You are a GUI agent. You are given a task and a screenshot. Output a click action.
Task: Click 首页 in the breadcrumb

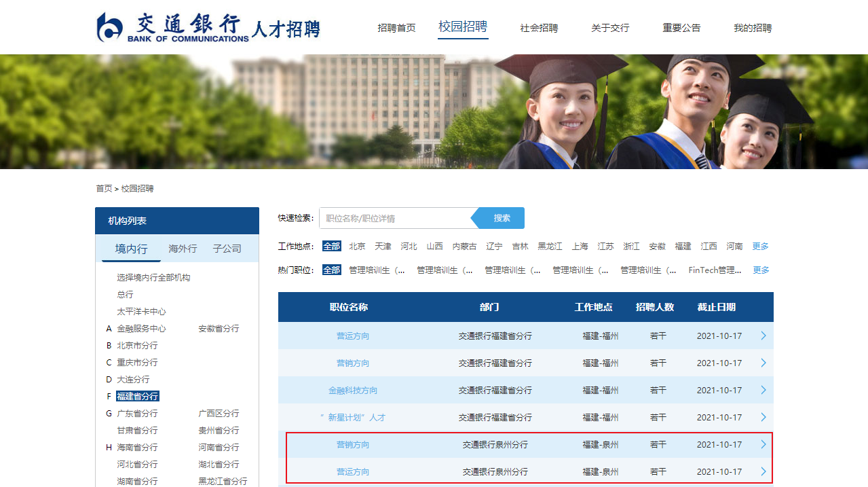104,188
